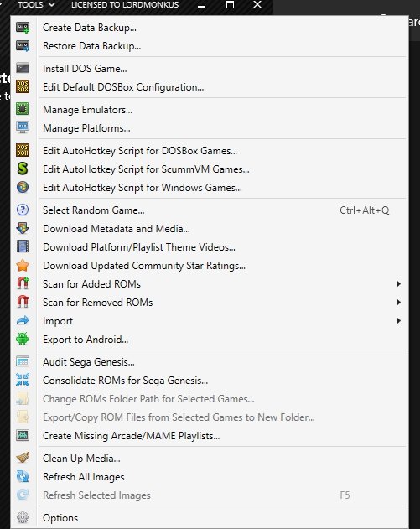Click the gear icon next to Options
The height and width of the screenshot is (529, 420).
click(23, 517)
